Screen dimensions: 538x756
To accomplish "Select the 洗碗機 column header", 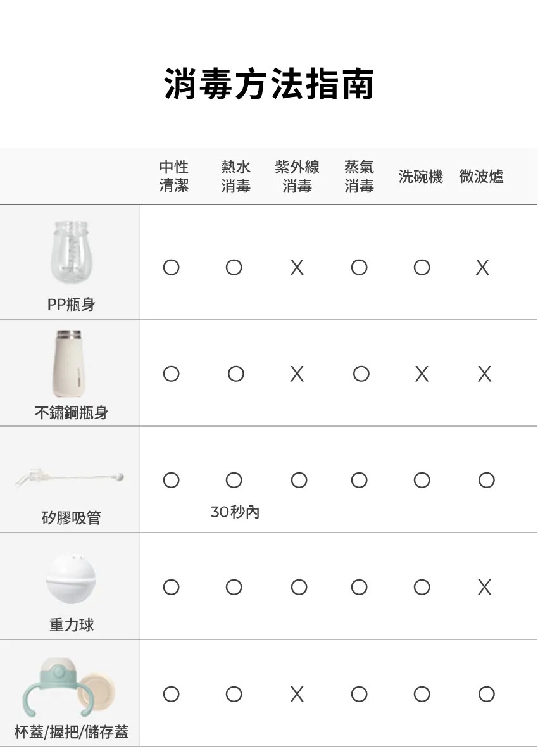I will coord(420,177).
